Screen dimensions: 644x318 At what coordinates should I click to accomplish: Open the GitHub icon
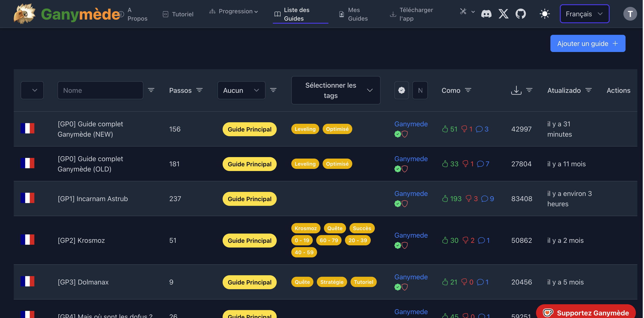[521, 14]
